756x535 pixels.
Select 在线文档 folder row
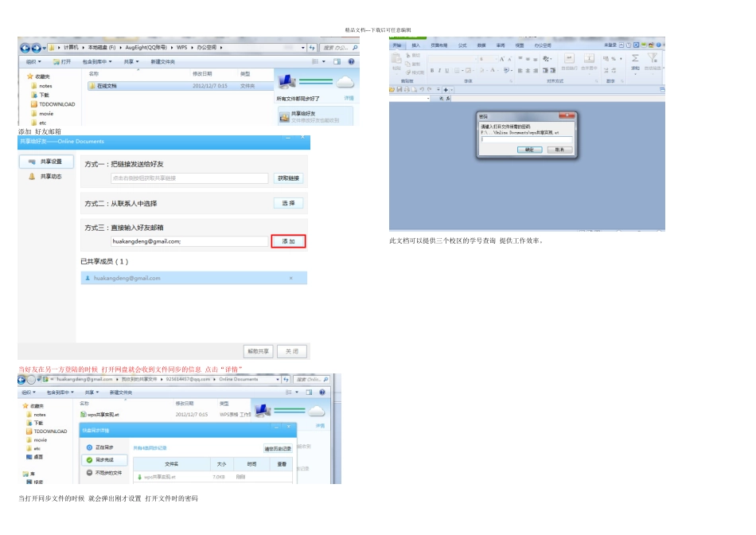(181, 86)
